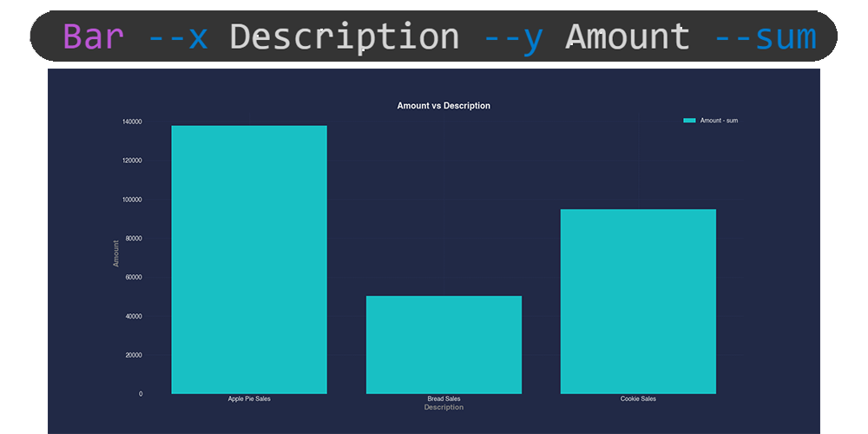The image size is (868, 434).
Task: Click the '--x' flag in command
Action: (178, 37)
